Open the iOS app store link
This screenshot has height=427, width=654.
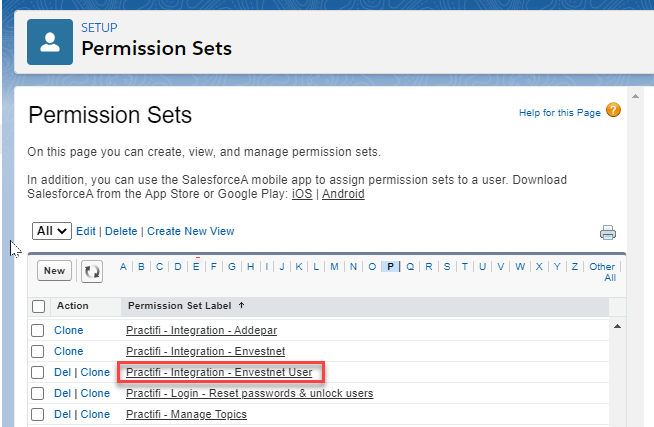[302, 194]
